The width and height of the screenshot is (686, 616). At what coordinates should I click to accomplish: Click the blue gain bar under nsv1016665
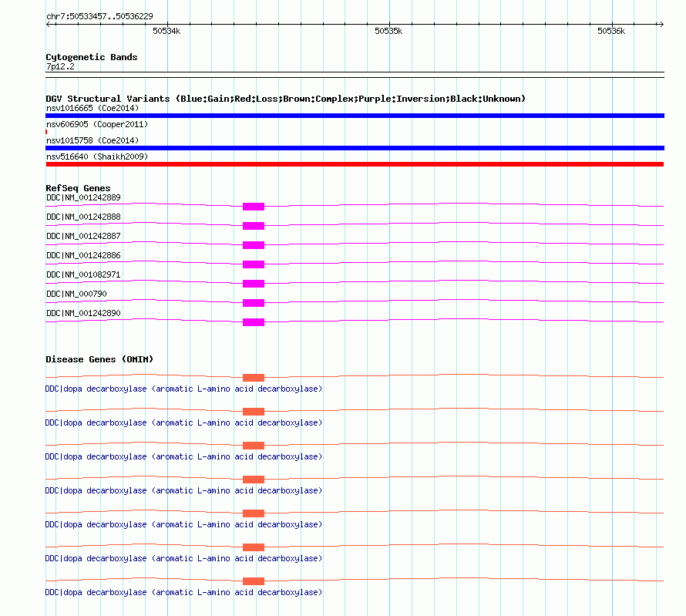[x=355, y=116]
